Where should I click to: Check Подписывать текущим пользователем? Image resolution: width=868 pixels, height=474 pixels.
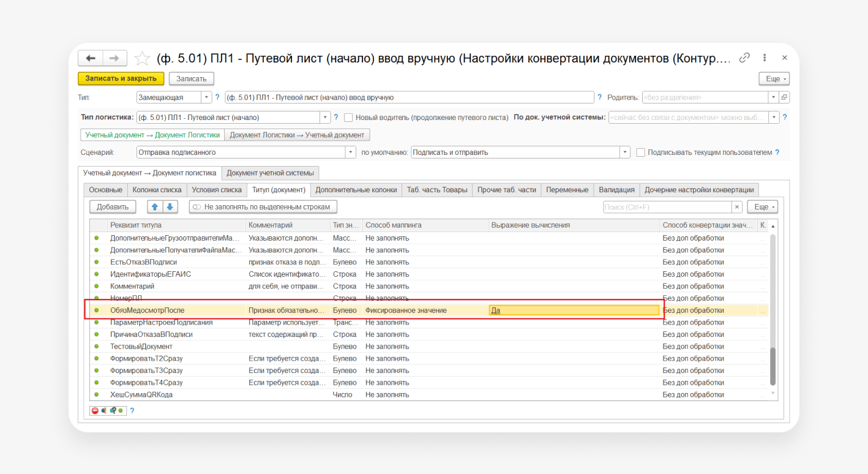tap(640, 152)
